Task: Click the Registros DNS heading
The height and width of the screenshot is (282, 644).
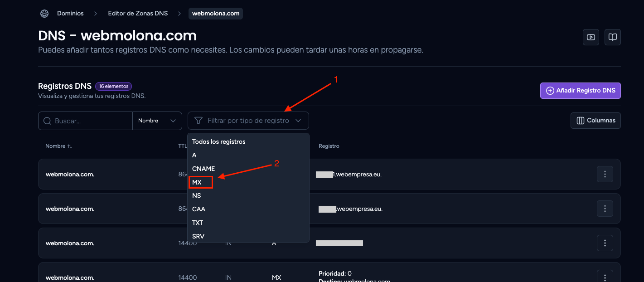Action: point(65,86)
